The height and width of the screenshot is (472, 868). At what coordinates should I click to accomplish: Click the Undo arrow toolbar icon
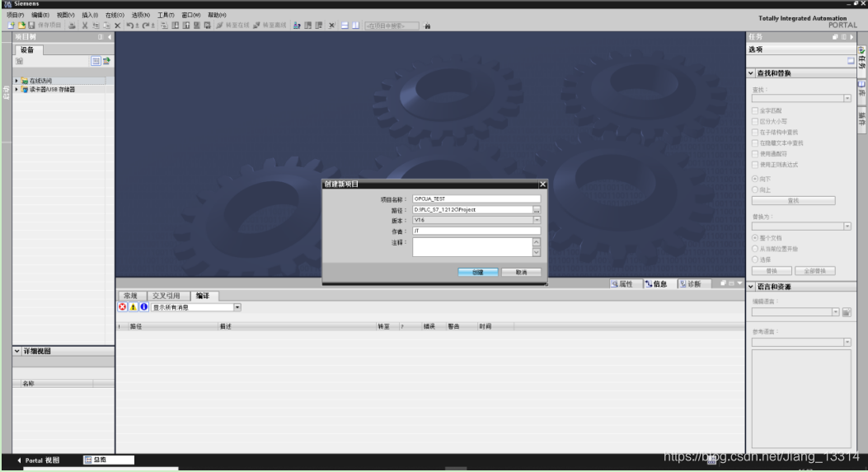(129, 26)
